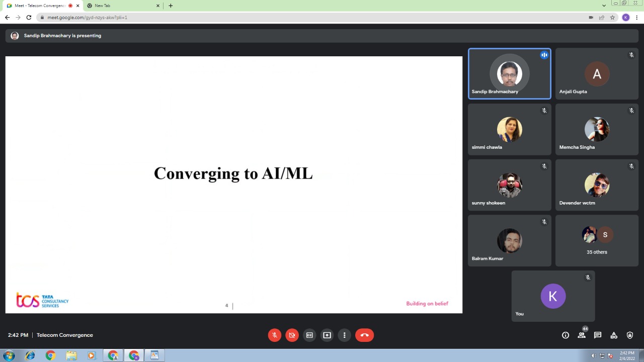
Task: Toggle closed captions
Action: pyautogui.click(x=309, y=335)
